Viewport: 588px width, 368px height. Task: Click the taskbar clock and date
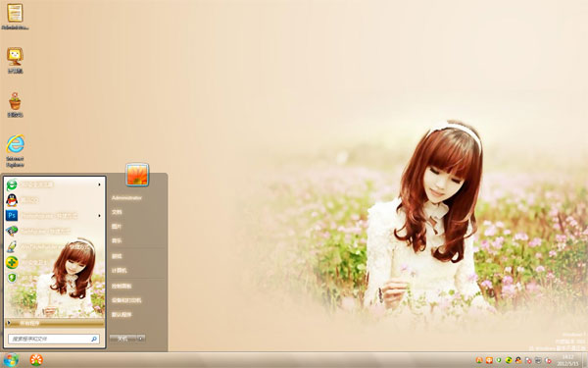click(567, 360)
